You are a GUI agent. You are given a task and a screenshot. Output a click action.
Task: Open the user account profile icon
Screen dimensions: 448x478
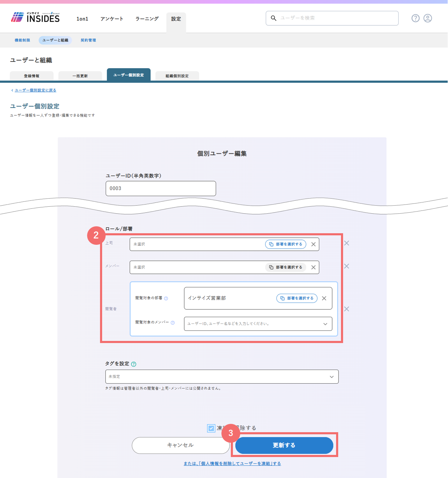(x=428, y=18)
